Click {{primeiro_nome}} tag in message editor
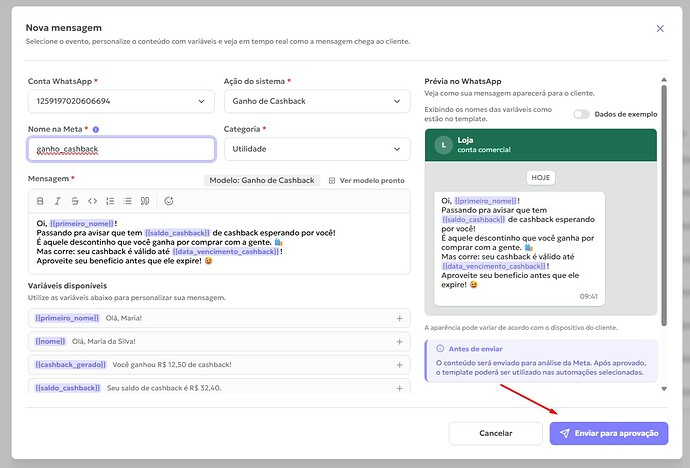Image resolution: width=690 pixels, height=468 pixels. 82,223
